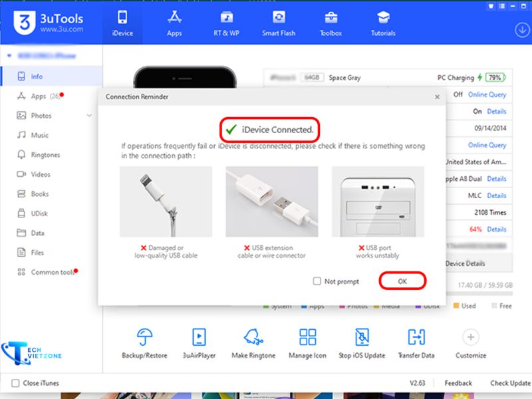This screenshot has width=532, height=399.
Task: Click the iDevice Connected status text
Action: tap(277, 130)
